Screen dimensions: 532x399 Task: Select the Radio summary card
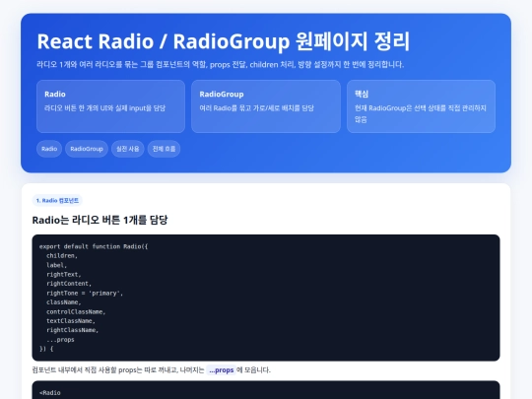tap(111, 106)
